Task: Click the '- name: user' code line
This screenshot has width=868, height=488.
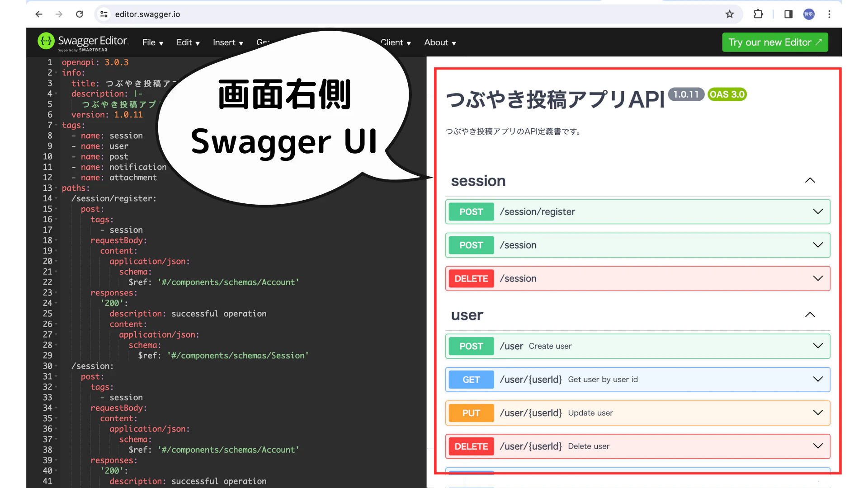Action: click(x=100, y=146)
